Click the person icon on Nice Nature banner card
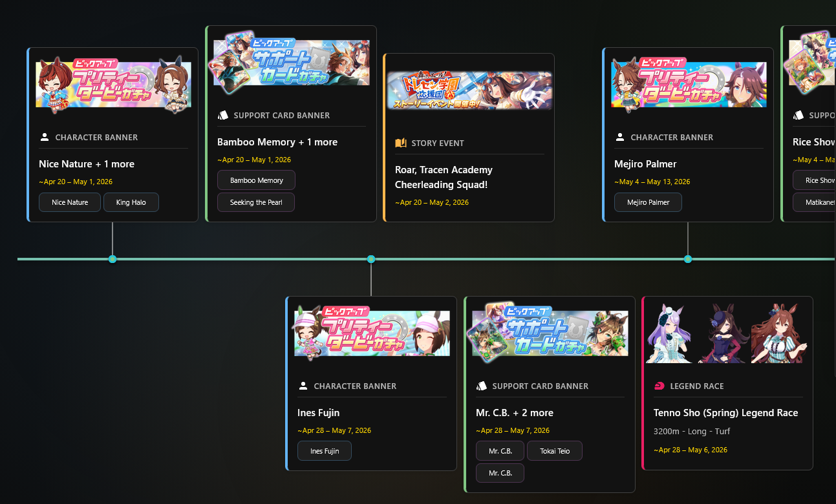836x504 pixels. point(45,137)
